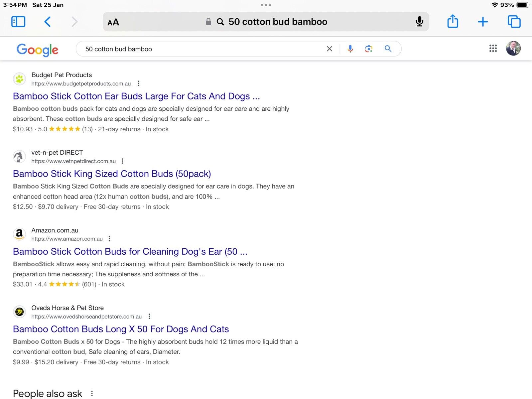Screen dimensions: 532x399
Task: Click the $10.93 price text
Action: (x=23, y=129)
